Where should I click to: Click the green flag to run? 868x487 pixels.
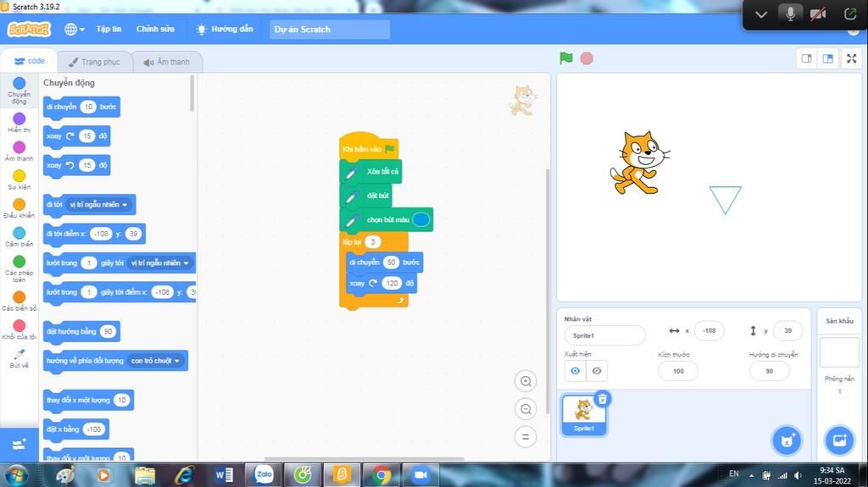[565, 58]
